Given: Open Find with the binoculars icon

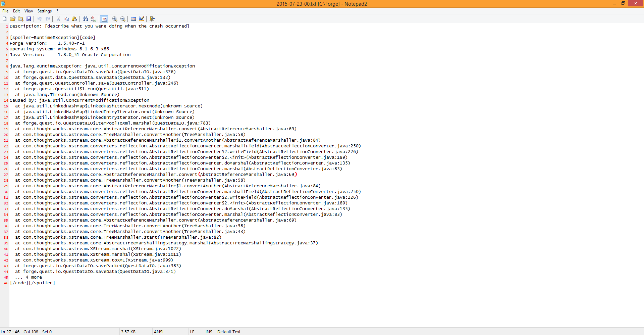Looking at the screenshot, I should pyautogui.click(x=85, y=19).
